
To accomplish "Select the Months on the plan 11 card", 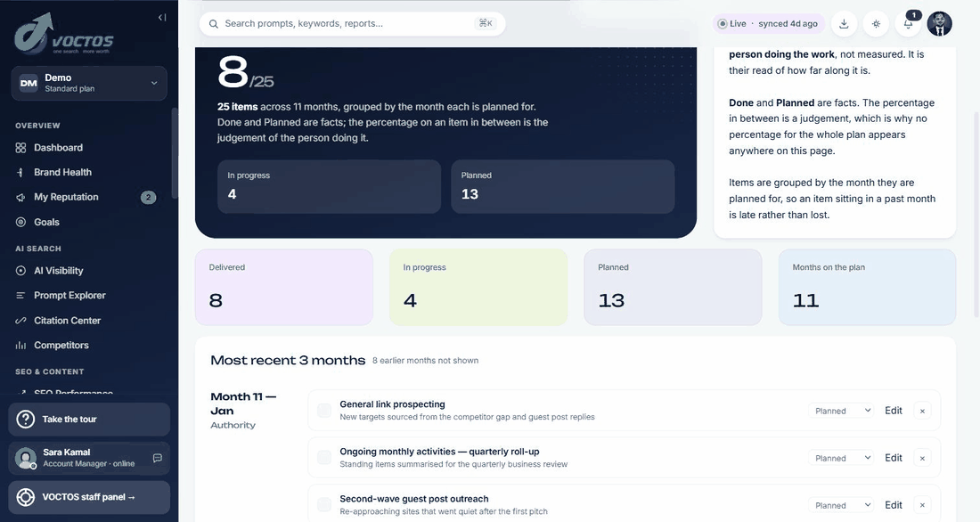I will (x=867, y=287).
